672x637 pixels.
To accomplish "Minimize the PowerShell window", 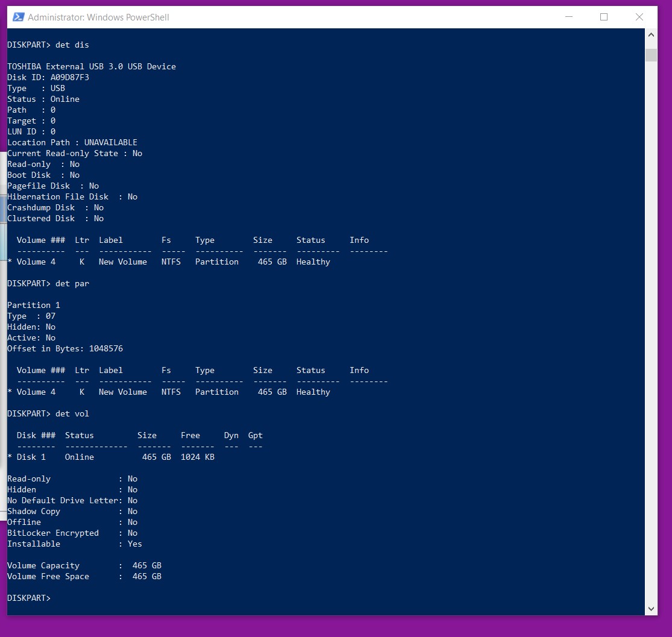I will click(x=568, y=17).
